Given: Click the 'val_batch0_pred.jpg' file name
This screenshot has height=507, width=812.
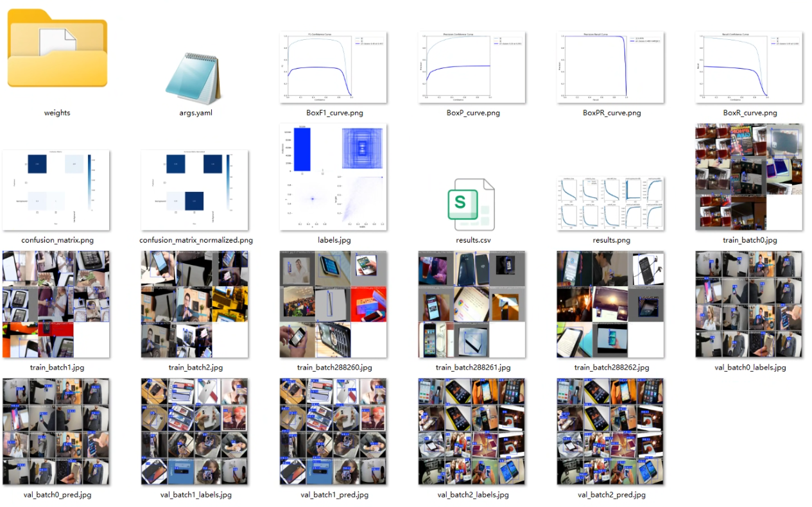Looking at the screenshot, I should (57, 494).
